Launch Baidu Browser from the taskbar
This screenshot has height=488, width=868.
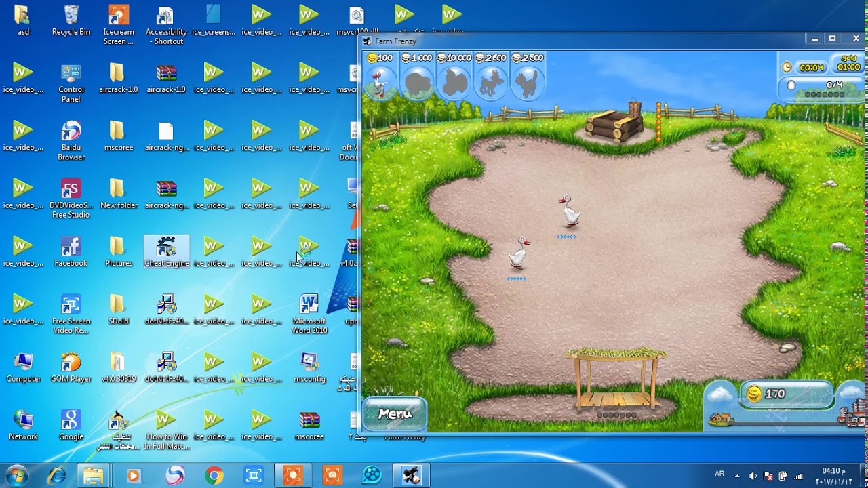pyautogui.click(x=175, y=475)
